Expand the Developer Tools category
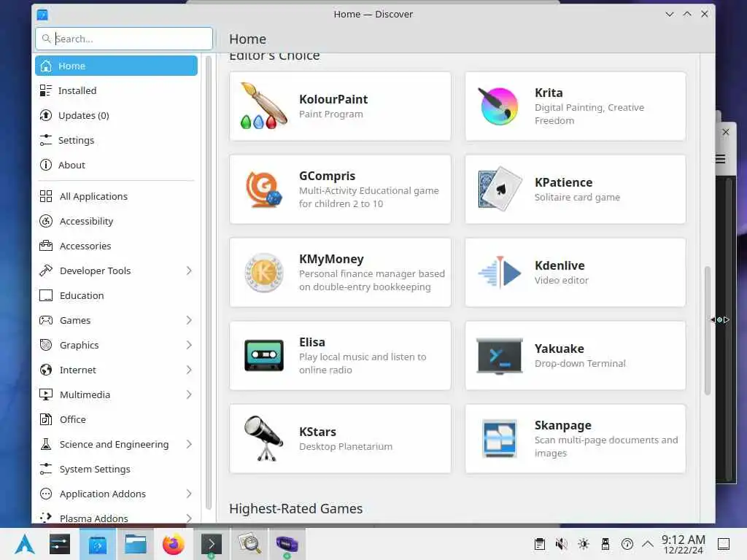The image size is (747, 560). 189,271
